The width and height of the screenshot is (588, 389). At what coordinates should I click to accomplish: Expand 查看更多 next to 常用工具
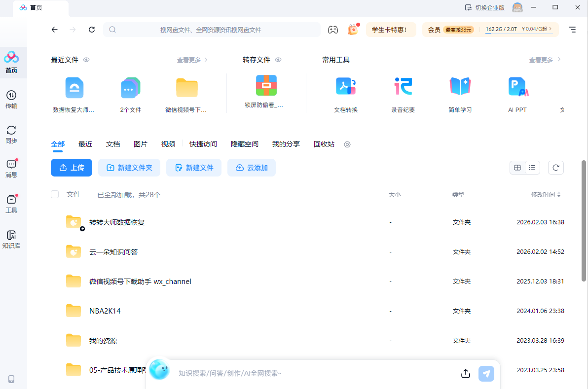point(541,59)
